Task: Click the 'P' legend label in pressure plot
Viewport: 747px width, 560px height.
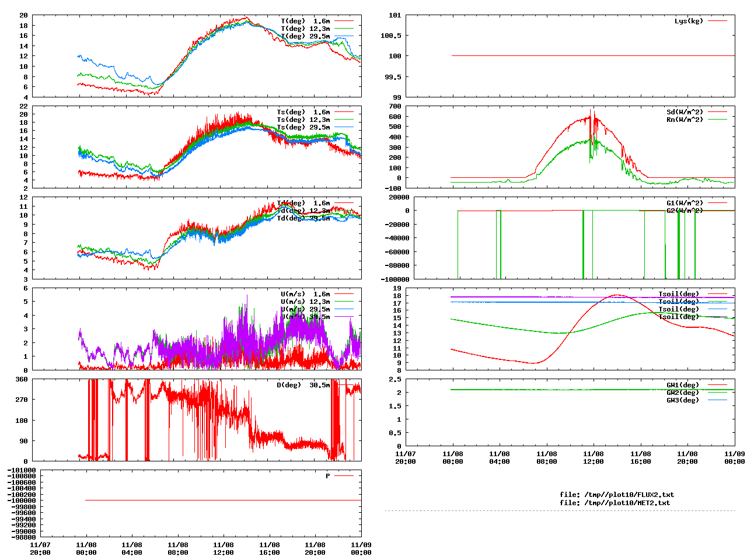Action: pos(328,476)
